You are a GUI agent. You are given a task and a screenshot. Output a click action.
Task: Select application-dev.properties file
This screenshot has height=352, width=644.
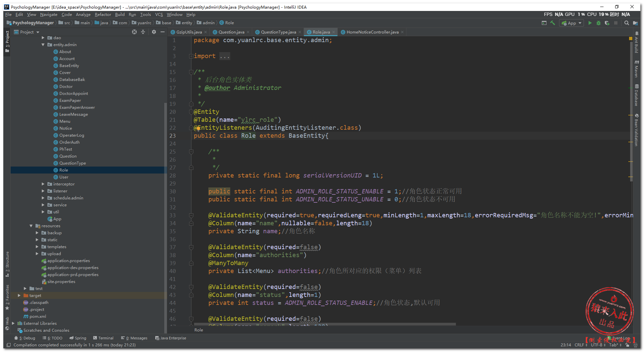[73, 268]
